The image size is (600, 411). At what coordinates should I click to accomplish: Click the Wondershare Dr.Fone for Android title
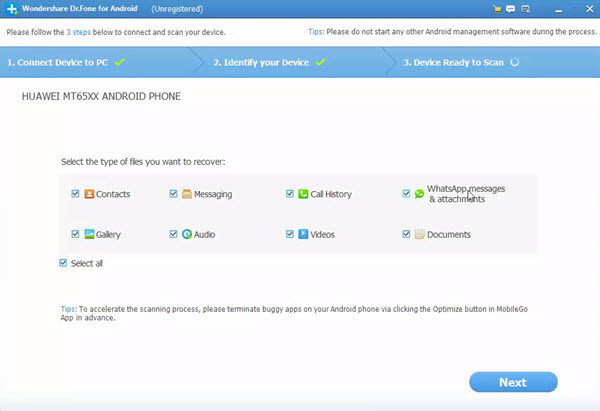80,8
